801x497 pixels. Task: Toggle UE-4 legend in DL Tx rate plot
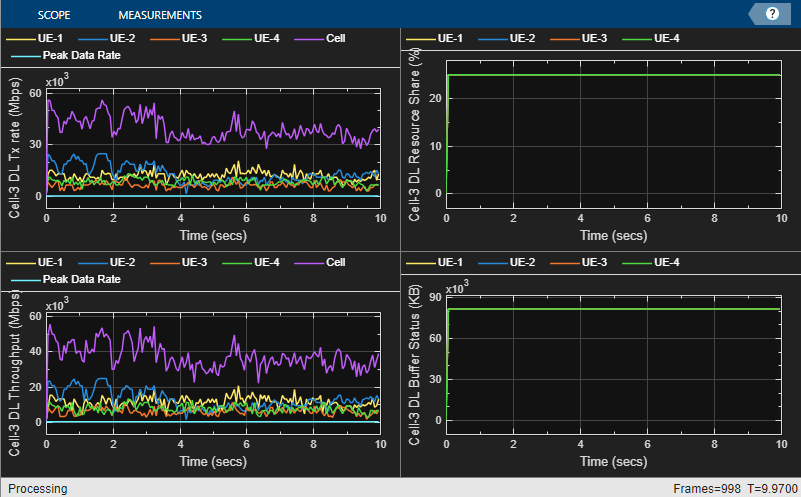[251, 38]
